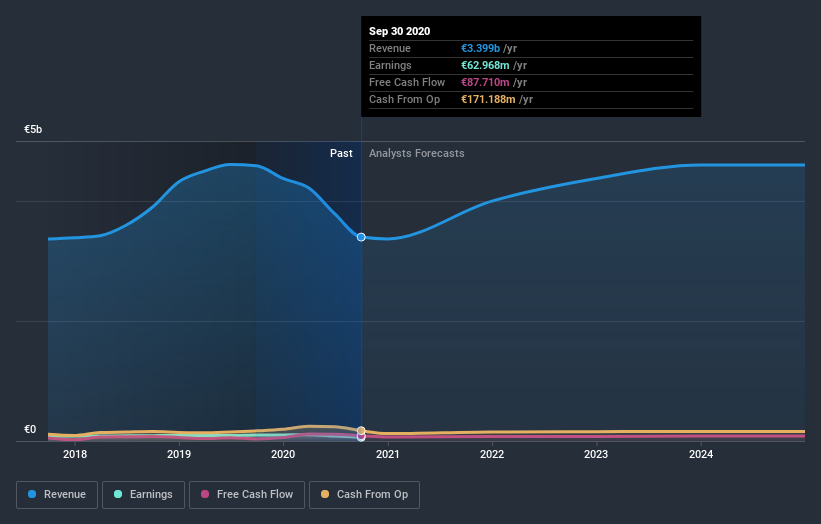This screenshot has width=821, height=524.
Task: Click the orange Cash From Op legend dot
Action: [325, 494]
